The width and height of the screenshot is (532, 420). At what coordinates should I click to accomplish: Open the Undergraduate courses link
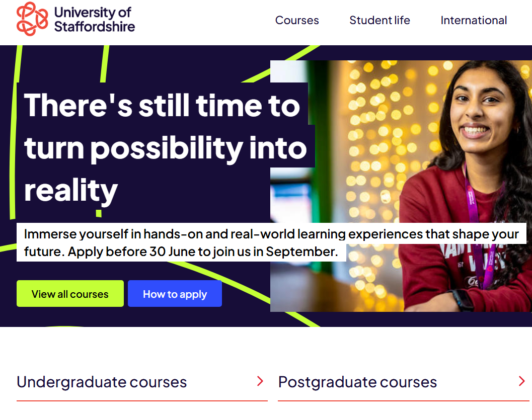click(x=102, y=382)
